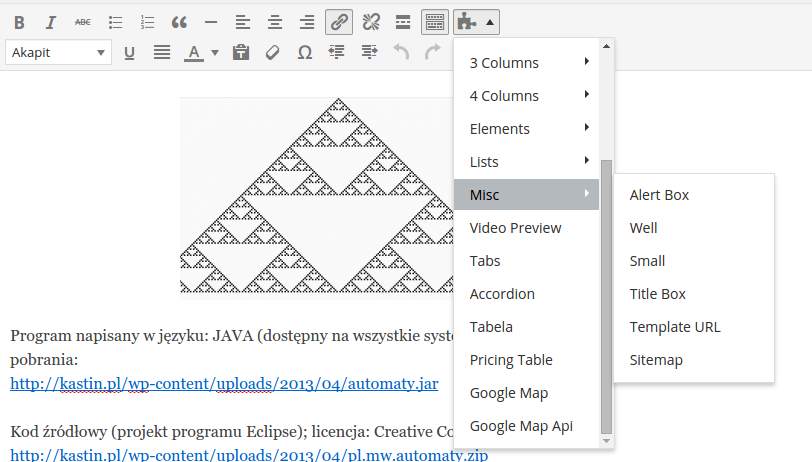Select Pricing Table menu entry
The image size is (812, 462).
(x=527, y=360)
